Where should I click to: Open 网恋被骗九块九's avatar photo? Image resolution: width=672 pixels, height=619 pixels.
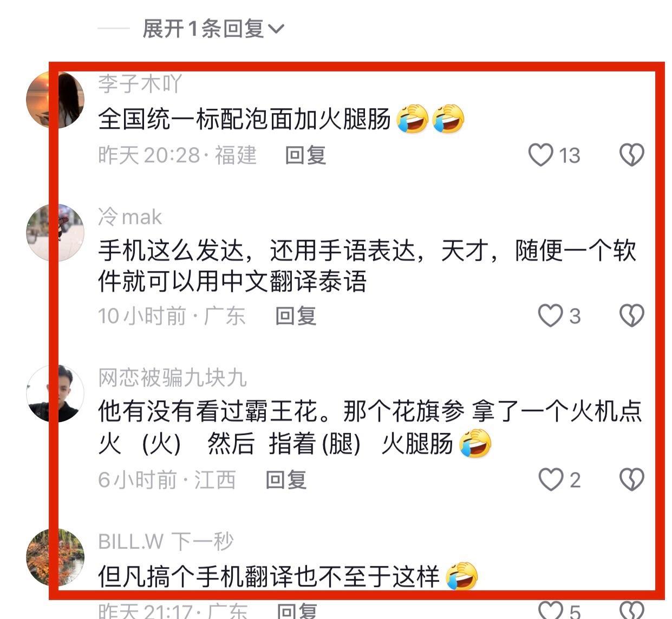click(55, 393)
